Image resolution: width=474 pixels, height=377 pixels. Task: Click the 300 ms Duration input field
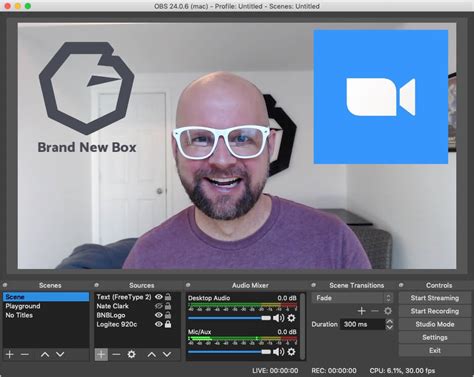tap(362, 324)
